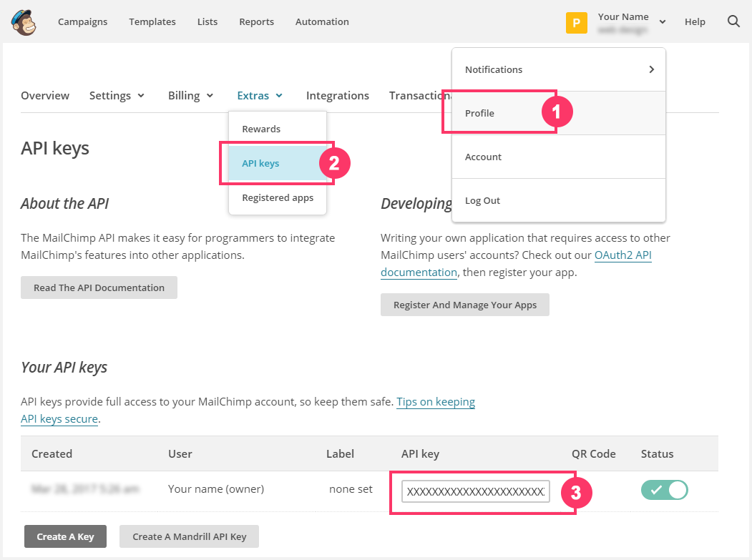Click the Label column header

pos(340,453)
